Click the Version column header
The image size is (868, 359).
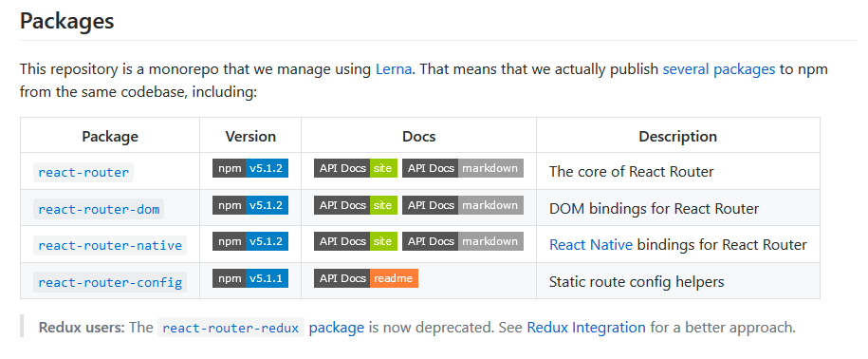coord(250,137)
